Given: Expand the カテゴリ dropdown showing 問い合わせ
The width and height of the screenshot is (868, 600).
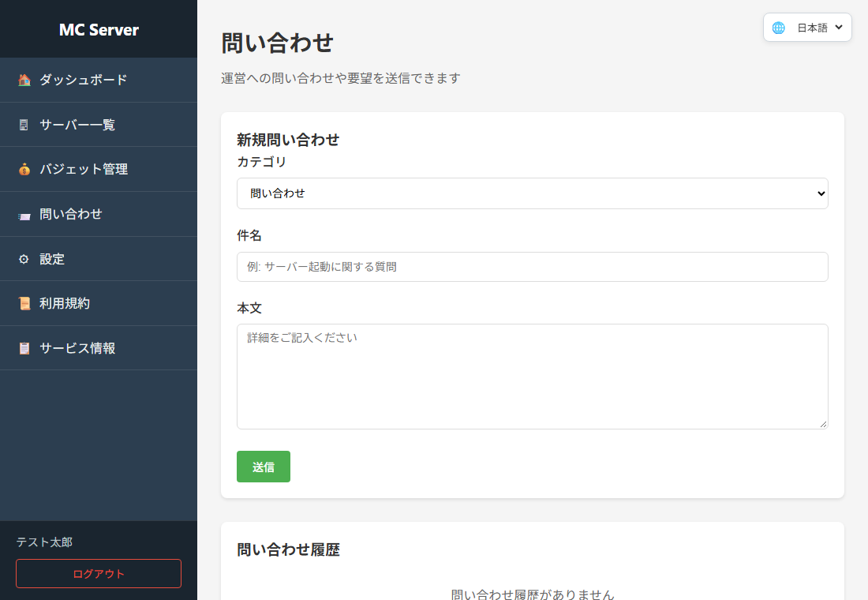Looking at the screenshot, I should [x=533, y=193].
